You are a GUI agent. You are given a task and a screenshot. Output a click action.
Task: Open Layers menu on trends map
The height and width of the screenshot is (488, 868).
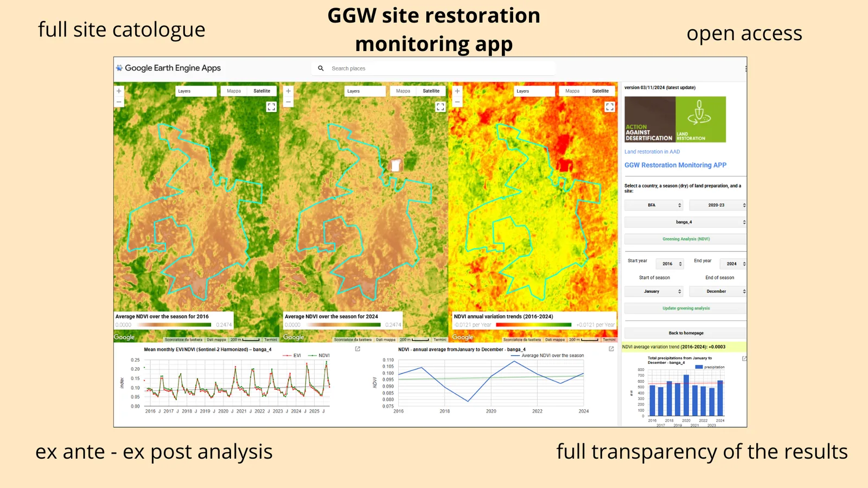click(534, 91)
